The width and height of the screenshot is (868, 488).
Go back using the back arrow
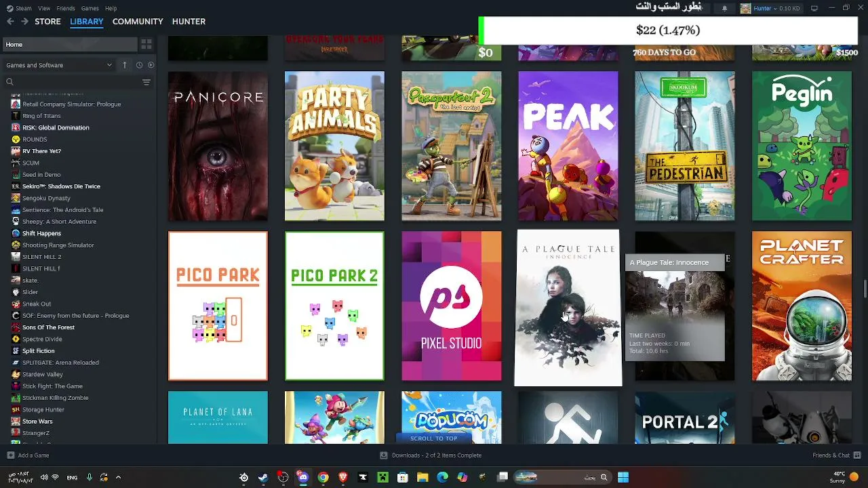10,22
